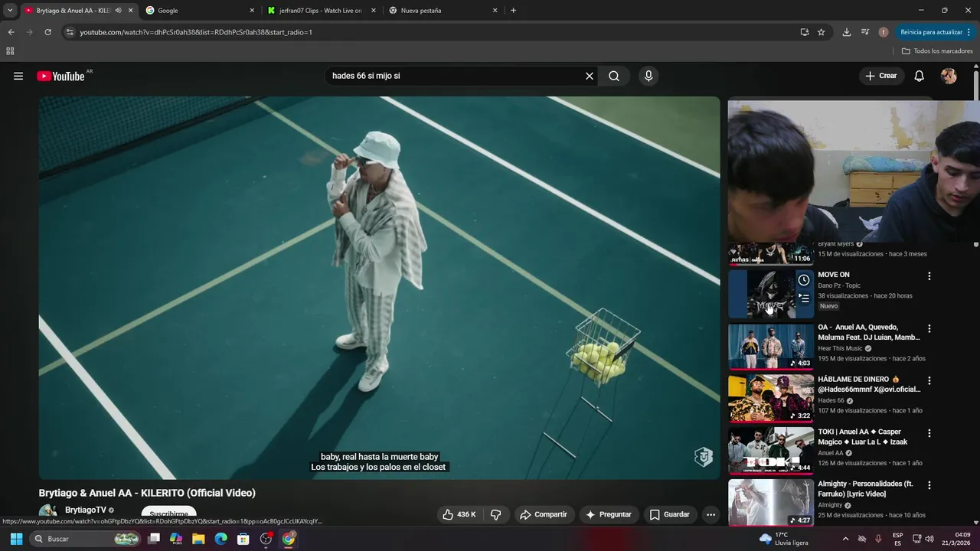Click the Suscribirme button

[168, 514]
